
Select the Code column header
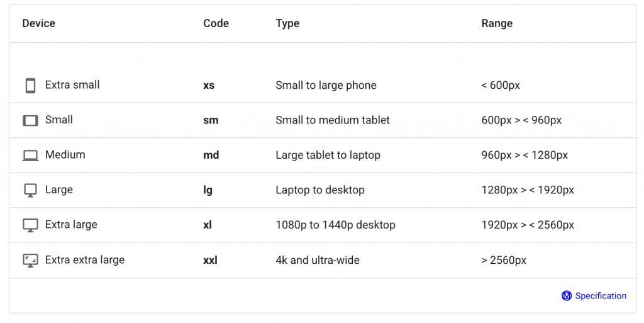point(216,23)
